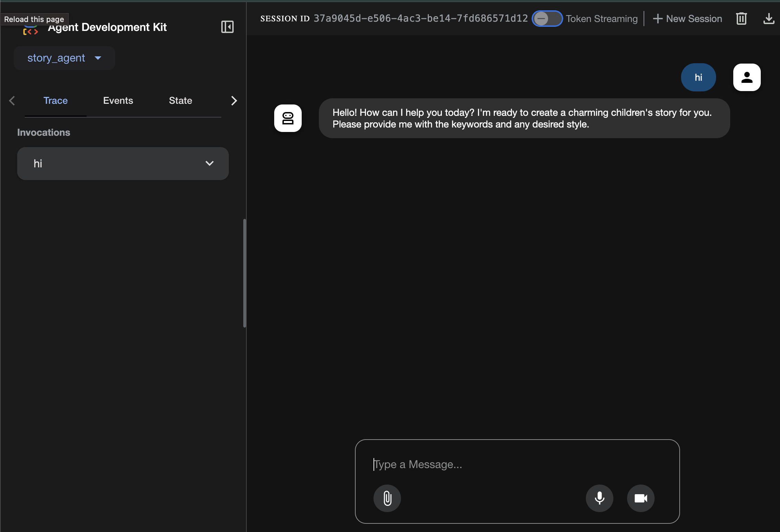
Task: Expand the "hi" invocation entry
Action: tap(123, 164)
